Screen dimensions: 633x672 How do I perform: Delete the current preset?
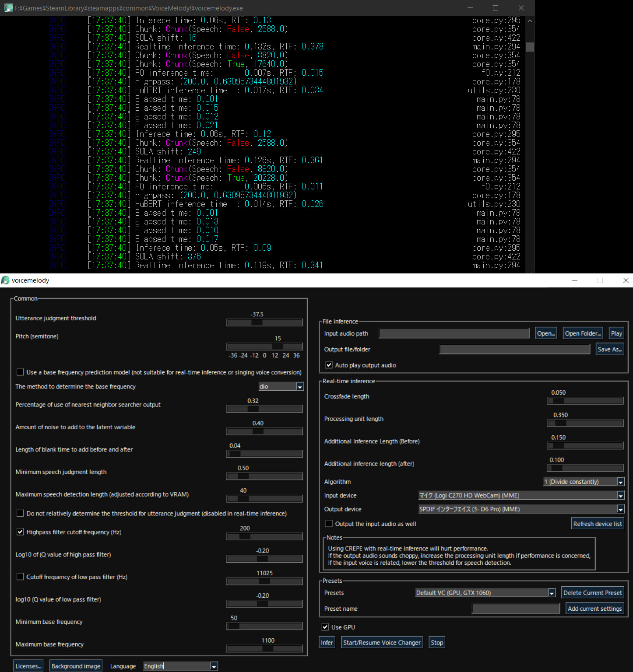592,592
